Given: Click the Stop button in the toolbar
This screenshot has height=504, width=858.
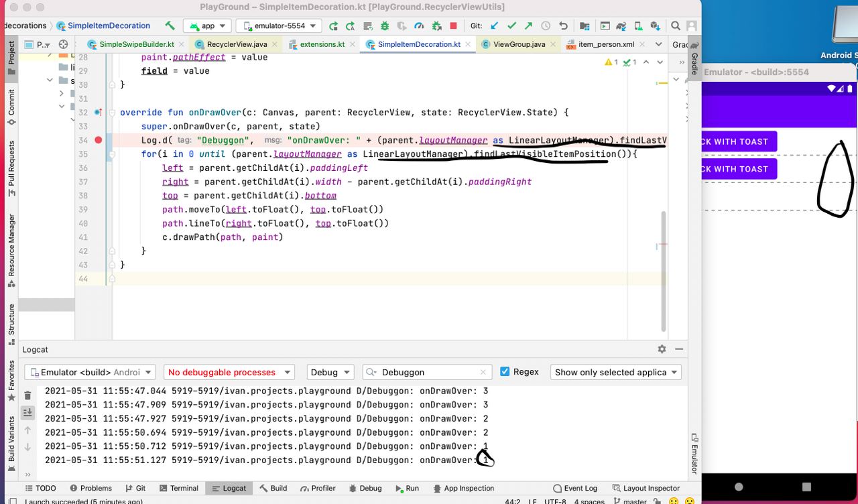Looking at the screenshot, I should coord(453,26).
